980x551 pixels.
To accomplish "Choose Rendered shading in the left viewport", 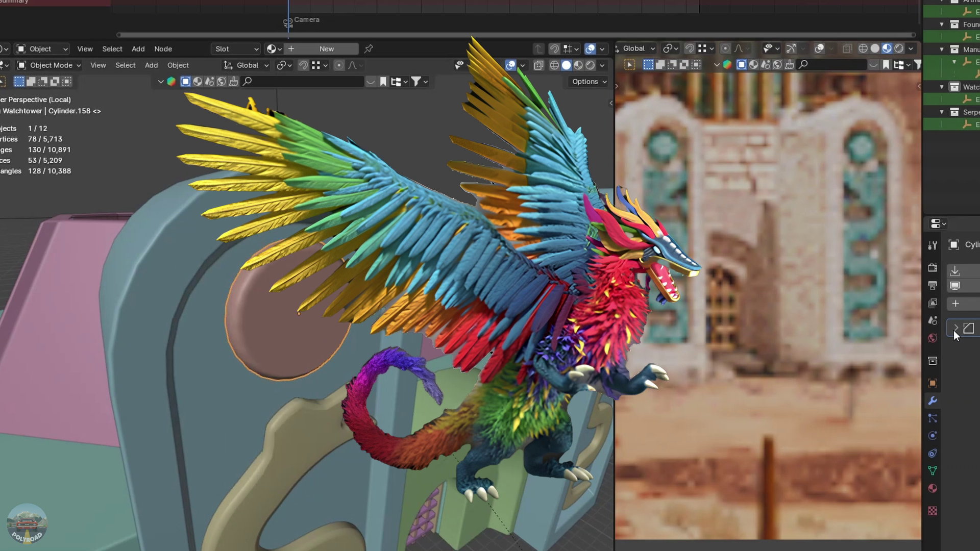I will pos(590,65).
